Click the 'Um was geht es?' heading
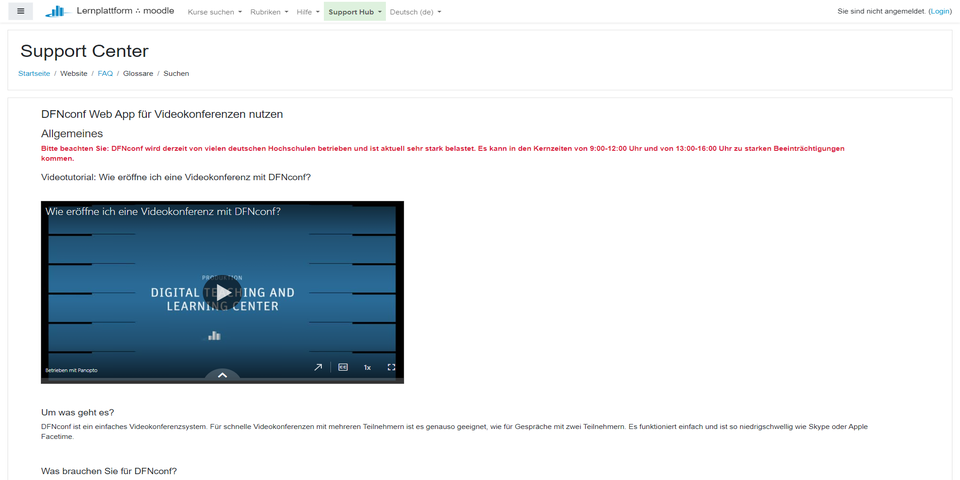This screenshot has height=480, width=960. coord(77,413)
